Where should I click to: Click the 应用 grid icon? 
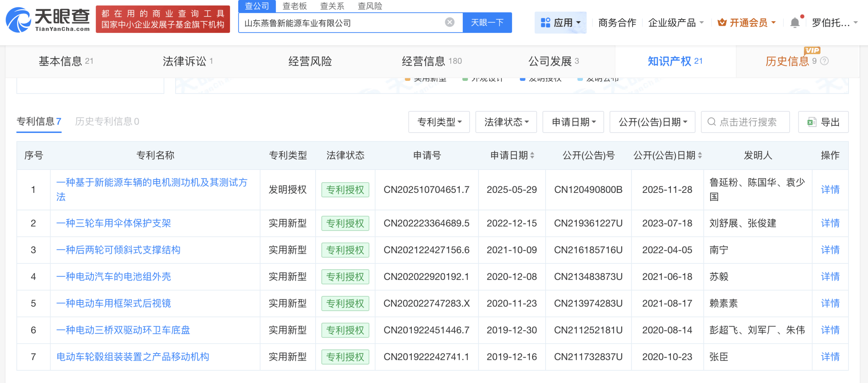coord(545,23)
